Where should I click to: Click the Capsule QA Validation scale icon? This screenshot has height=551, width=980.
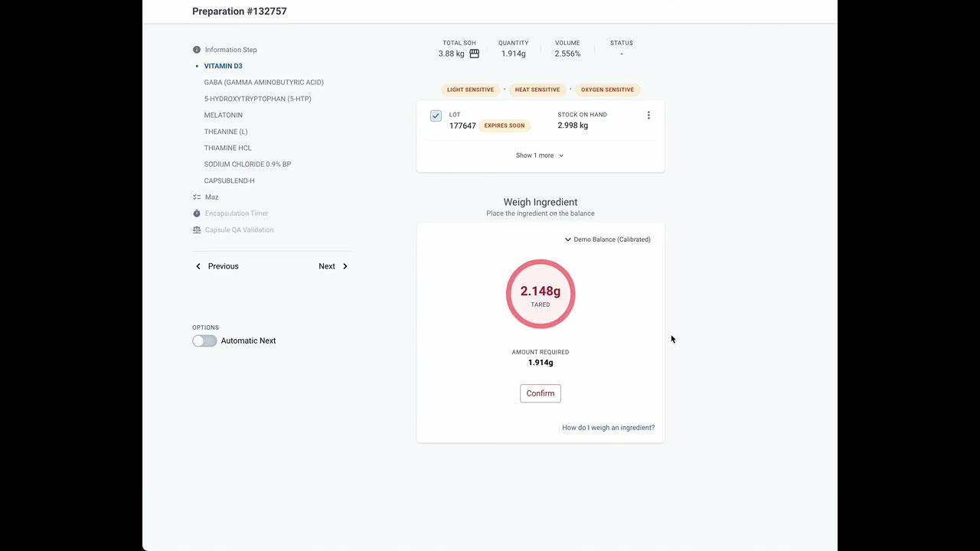[x=197, y=230]
